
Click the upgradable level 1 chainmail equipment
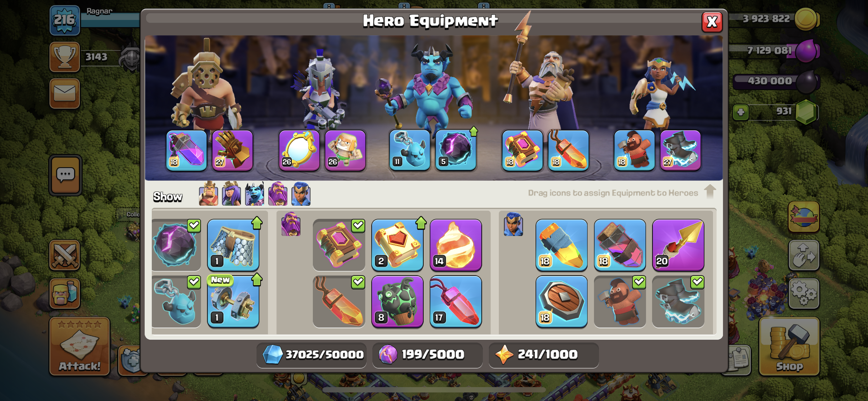click(x=233, y=245)
